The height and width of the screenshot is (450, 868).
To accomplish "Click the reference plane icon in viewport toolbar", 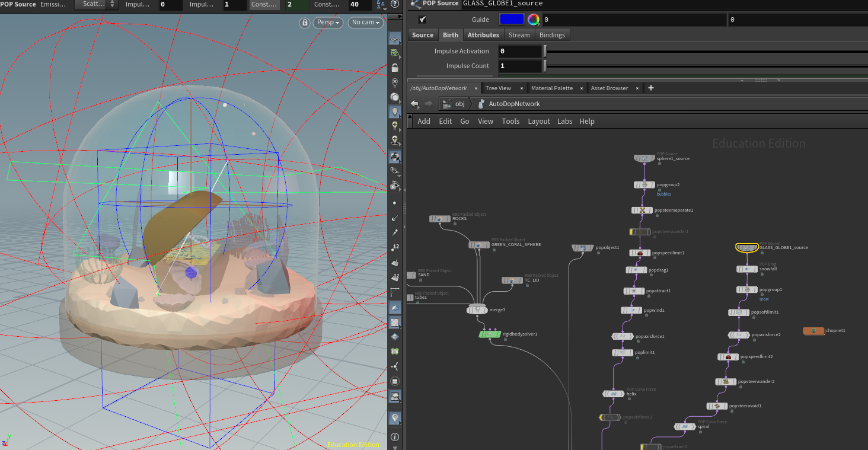I will point(395,53).
